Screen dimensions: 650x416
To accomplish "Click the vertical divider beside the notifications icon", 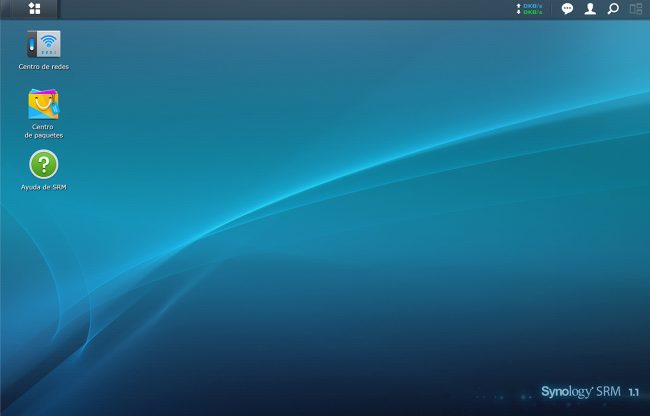I will pyautogui.click(x=552, y=9).
